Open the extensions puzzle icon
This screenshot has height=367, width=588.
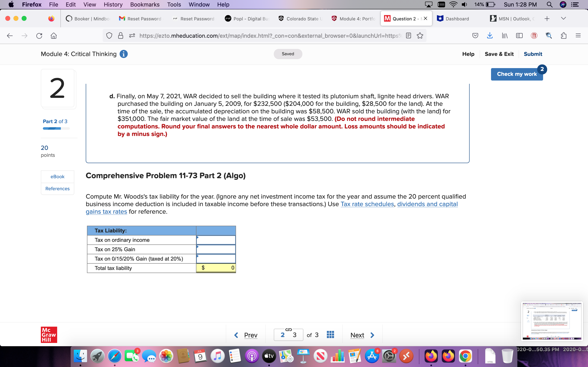(563, 36)
